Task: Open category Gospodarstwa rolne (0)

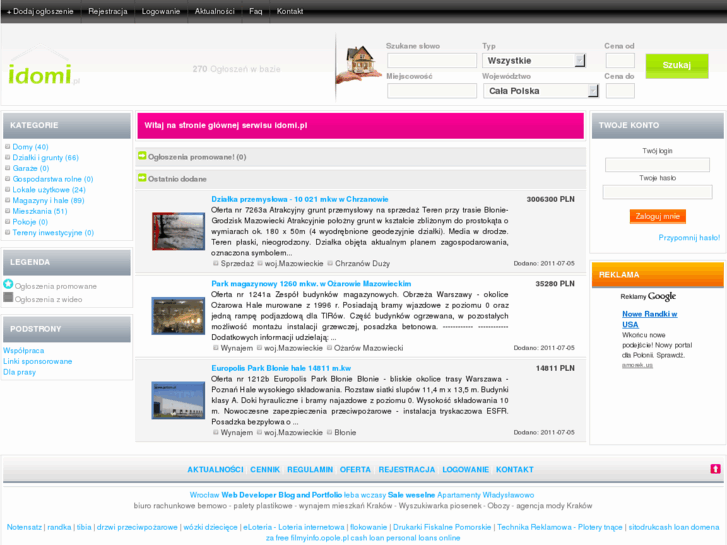Action: pos(53,179)
